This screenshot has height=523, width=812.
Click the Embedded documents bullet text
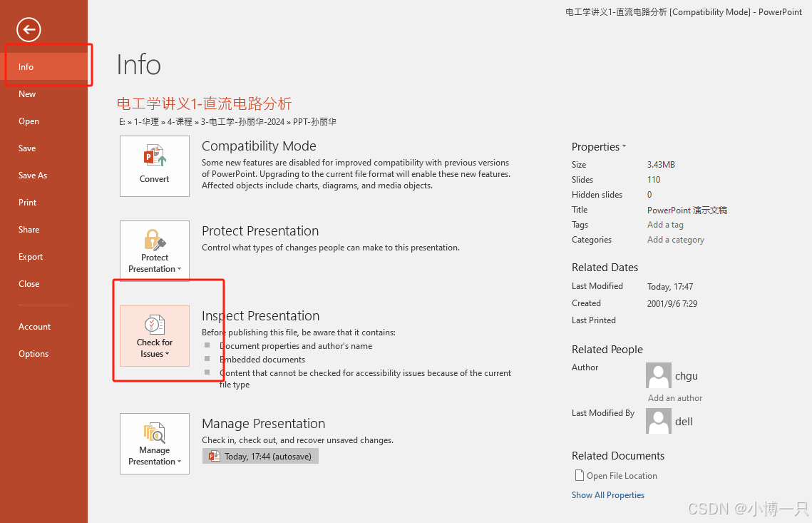click(x=262, y=359)
